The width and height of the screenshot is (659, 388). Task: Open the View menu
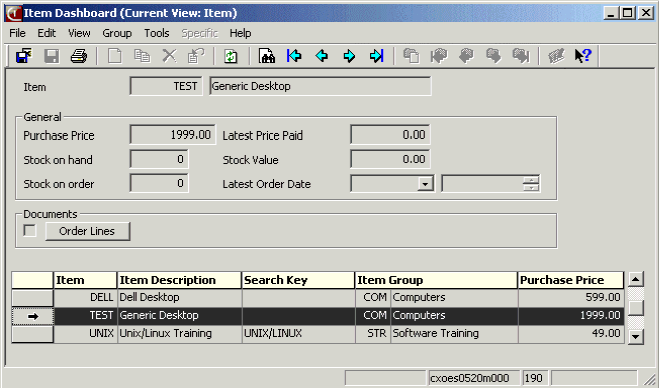[x=79, y=33]
